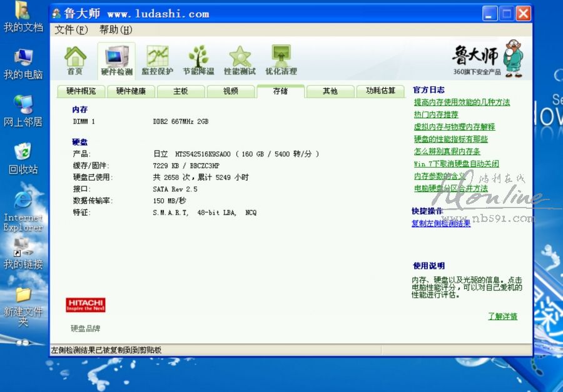Click the title bar app icon
The width and height of the screenshot is (563, 392).
tap(56, 14)
